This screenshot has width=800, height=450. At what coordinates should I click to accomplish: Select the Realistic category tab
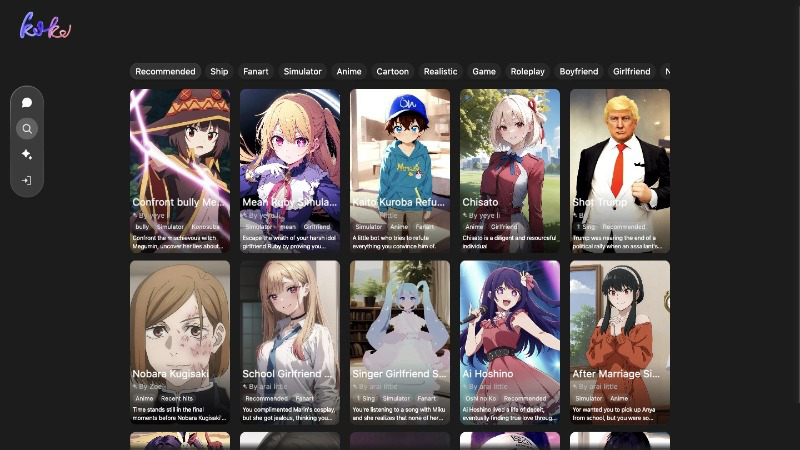pyautogui.click(x=440, y=71)
